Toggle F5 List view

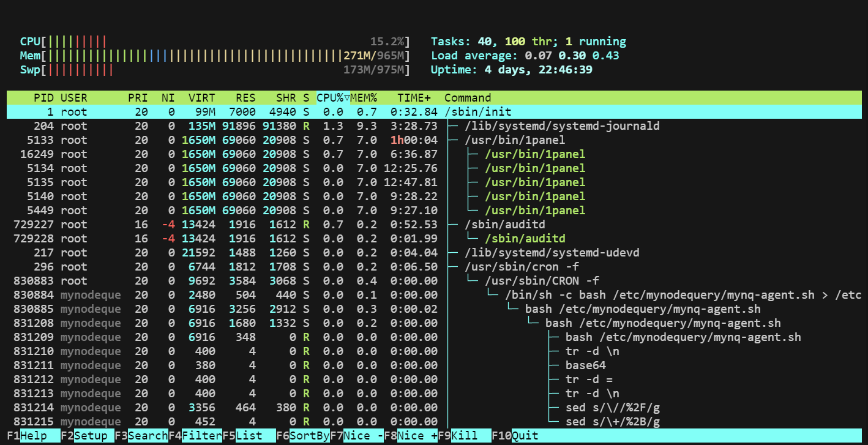pyautogui.click(x=249, y=436)
